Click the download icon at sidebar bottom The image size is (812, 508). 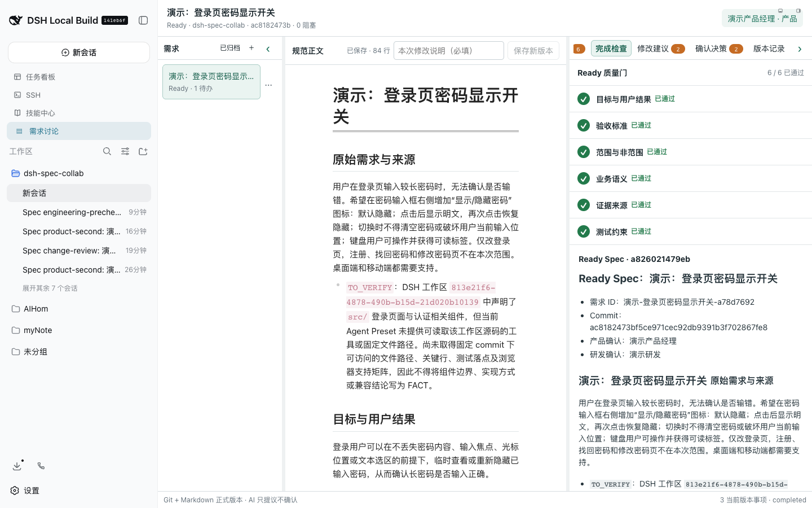pyautogui.click(x=17, y=466)
